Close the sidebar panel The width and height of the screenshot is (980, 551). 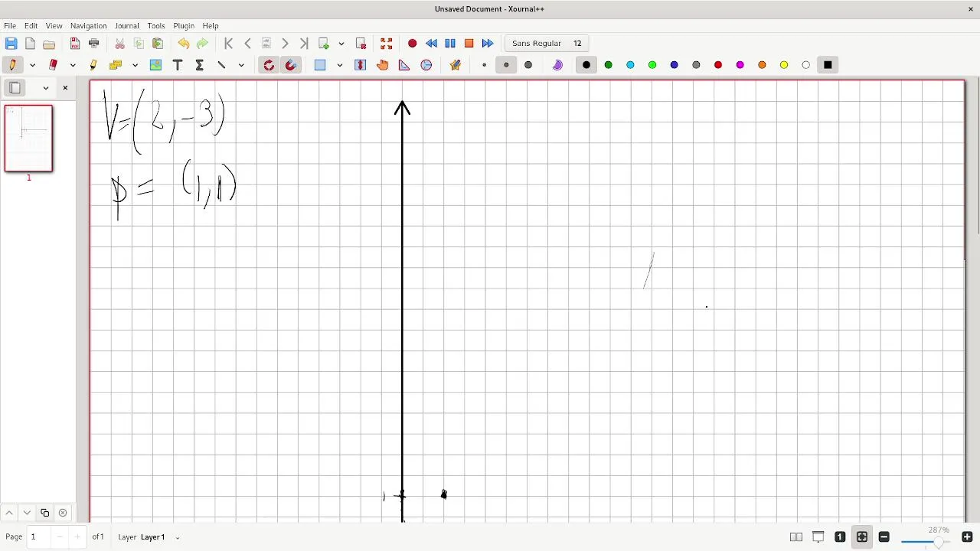click(65, 88)
